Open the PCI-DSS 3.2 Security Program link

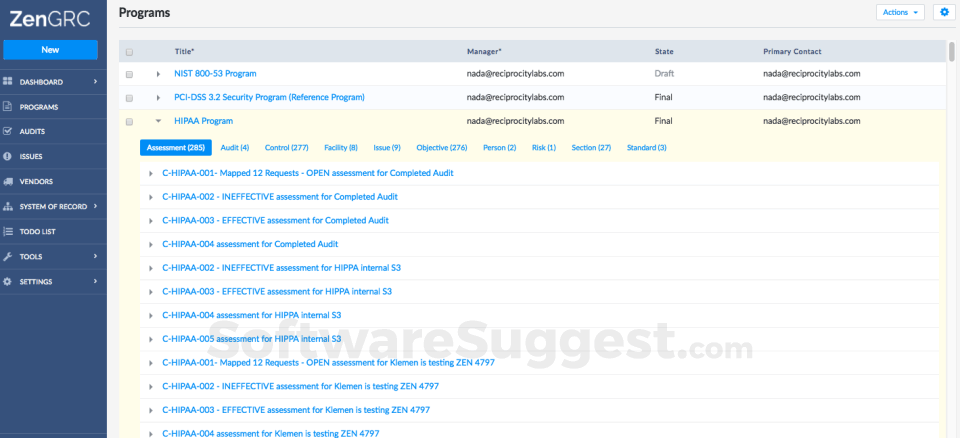point(269,98)
